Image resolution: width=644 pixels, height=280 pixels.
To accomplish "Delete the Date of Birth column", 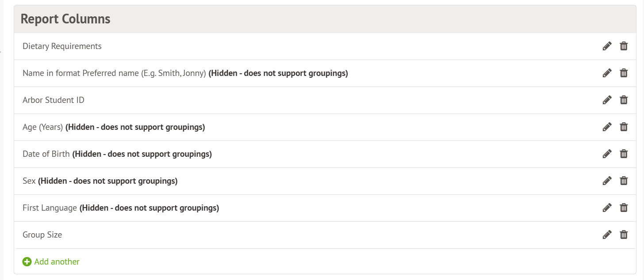I will coord(624,154).
